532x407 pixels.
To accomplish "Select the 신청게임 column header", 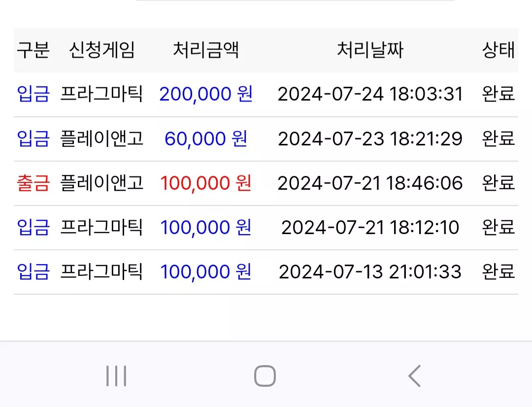I will coord(102,50).
